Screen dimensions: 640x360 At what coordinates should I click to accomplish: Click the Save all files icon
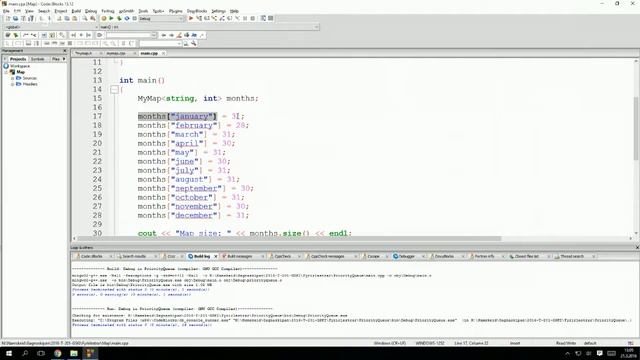pos(31,18)
